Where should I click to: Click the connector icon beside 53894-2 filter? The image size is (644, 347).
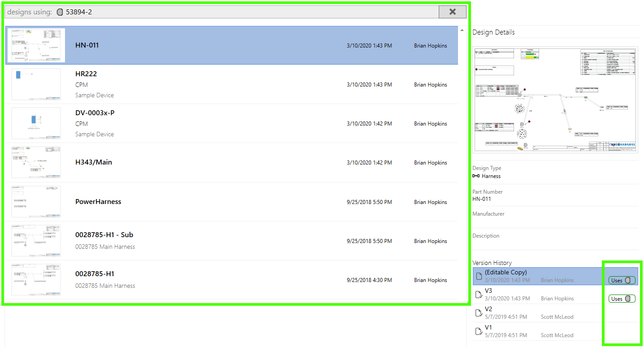(60, 12)
